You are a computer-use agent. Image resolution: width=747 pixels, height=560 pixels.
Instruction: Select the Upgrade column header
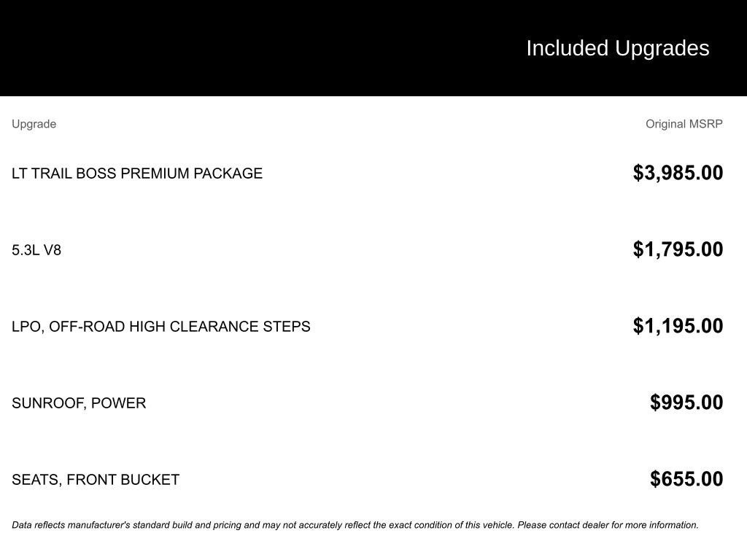pyautogui.click(x=34, y=124)
